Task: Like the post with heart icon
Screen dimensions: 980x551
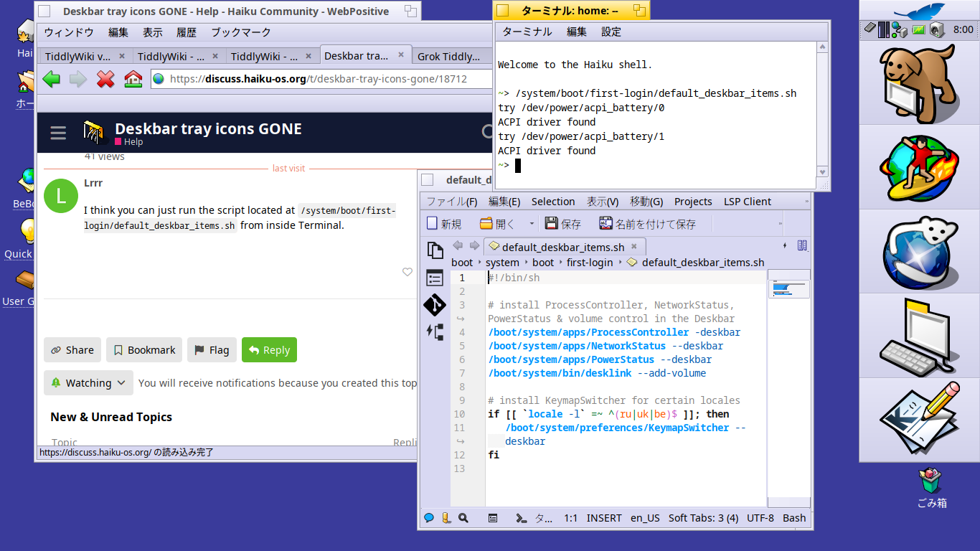Action: click(x=407, y=272)
